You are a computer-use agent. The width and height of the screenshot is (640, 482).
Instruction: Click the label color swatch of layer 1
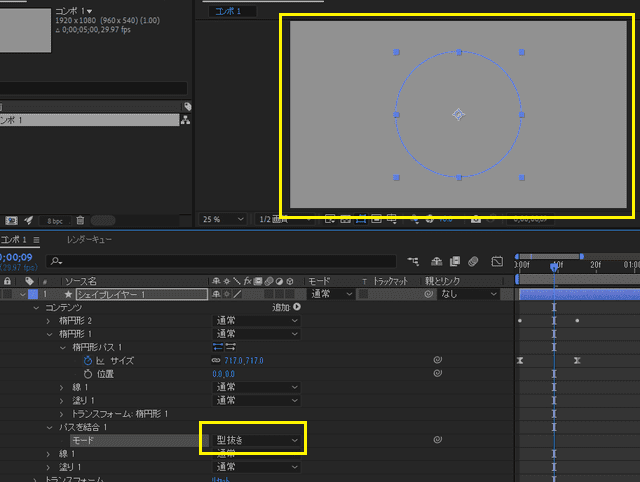click(x=33, y=294)
